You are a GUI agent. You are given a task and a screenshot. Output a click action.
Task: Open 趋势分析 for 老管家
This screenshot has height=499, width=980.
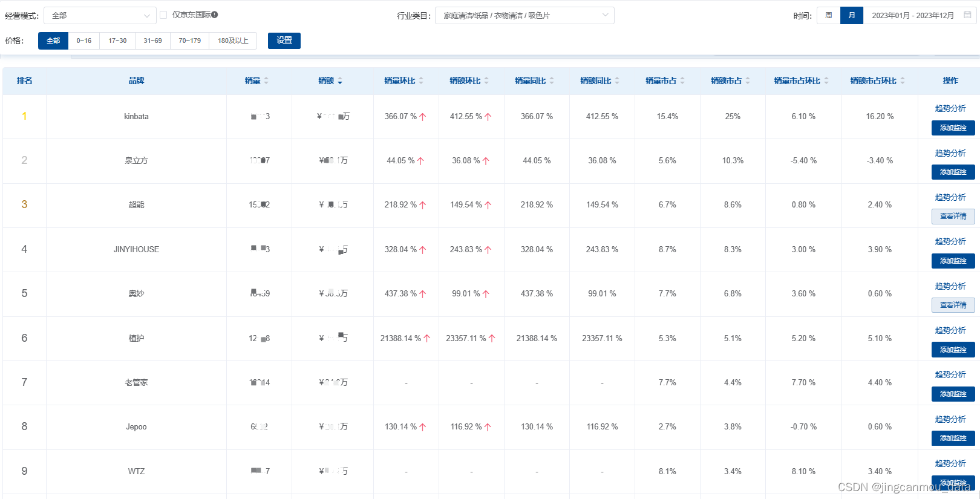[x=950, y=374]
